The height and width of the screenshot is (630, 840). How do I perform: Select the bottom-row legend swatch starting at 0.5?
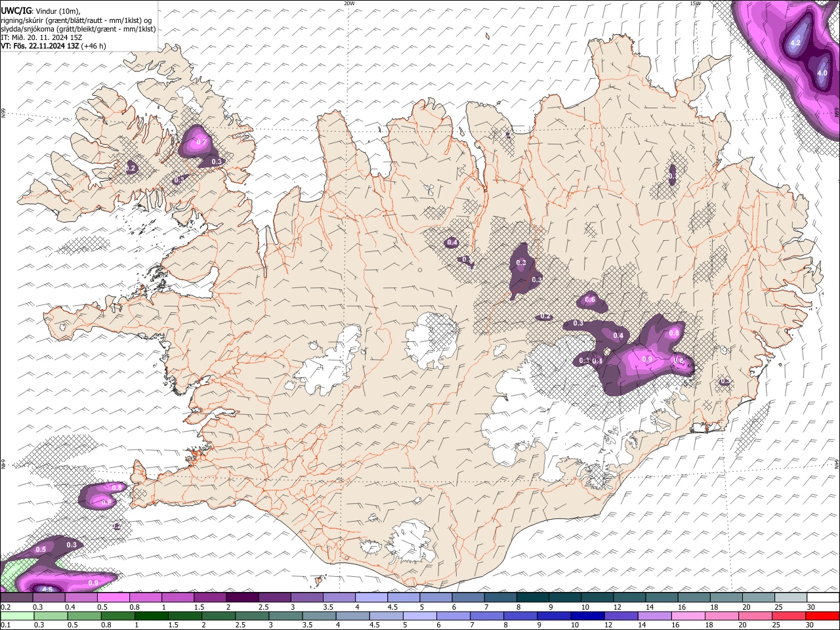tap(84, 616)
